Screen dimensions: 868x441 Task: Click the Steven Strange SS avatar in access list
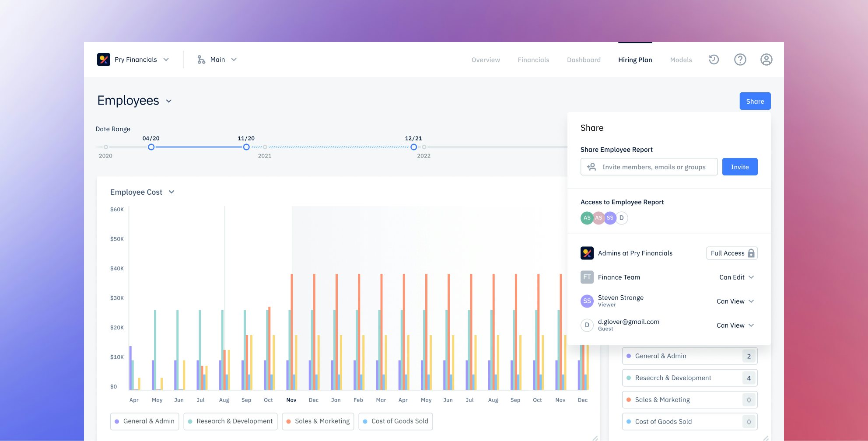pos(587,301)
